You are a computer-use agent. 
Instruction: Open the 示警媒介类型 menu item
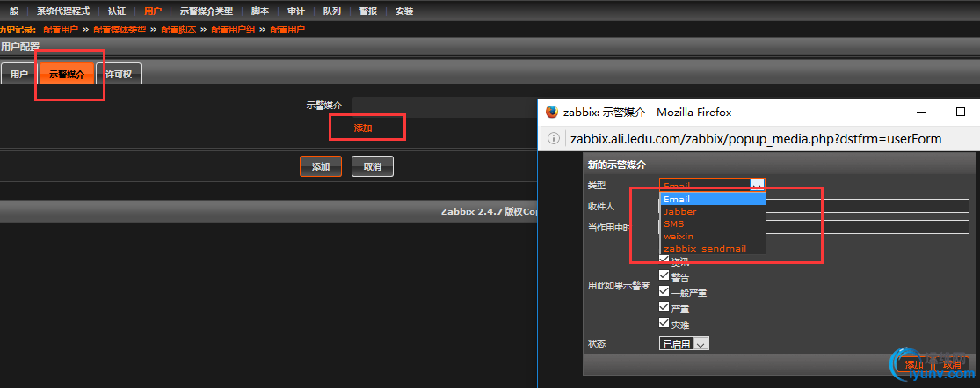(207, 11)
